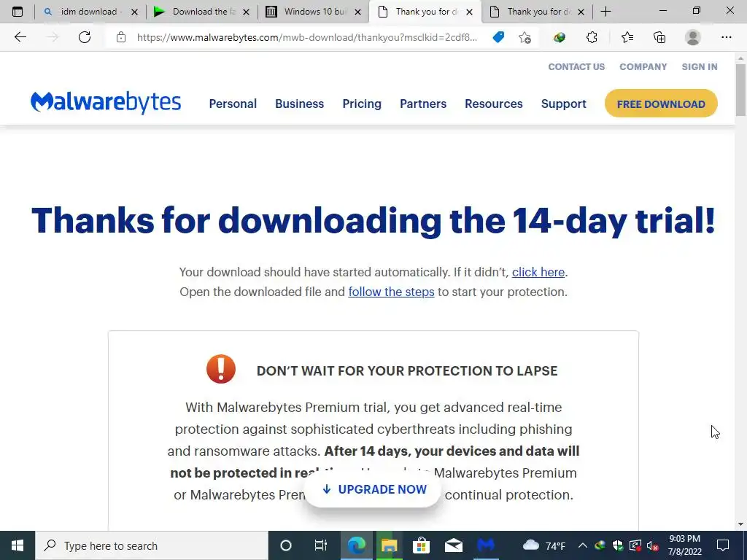Switch to the idm download tab

click(x=90, y=12)
